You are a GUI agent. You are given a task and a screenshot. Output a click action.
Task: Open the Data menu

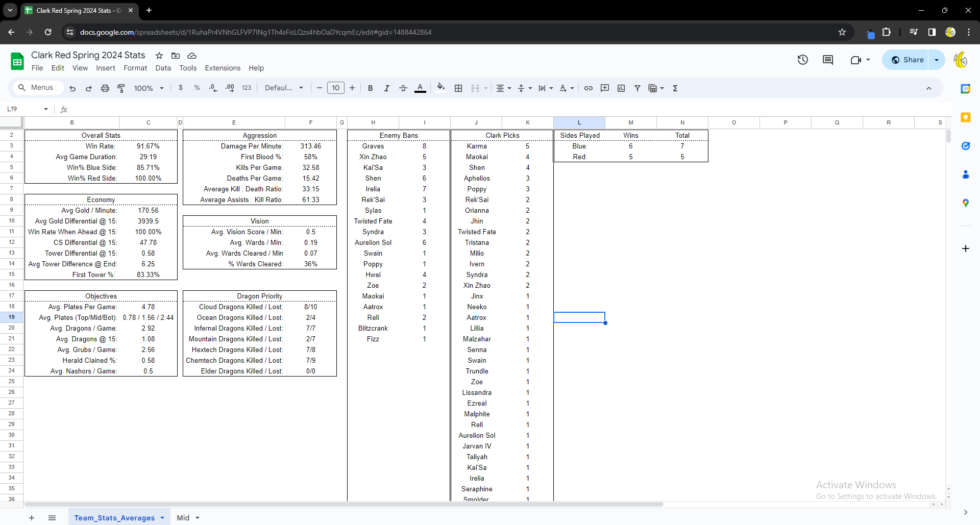(163, 68)
